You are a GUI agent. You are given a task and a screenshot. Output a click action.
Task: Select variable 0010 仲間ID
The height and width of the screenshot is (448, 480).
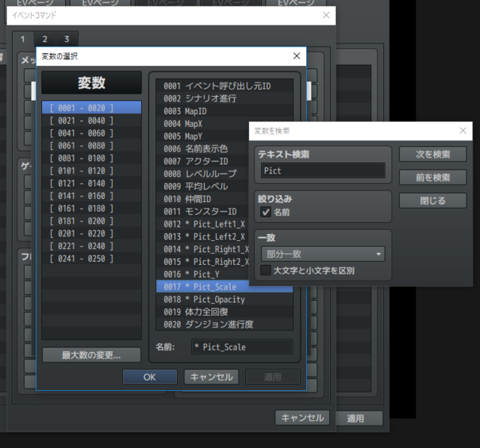click(202, 199)
